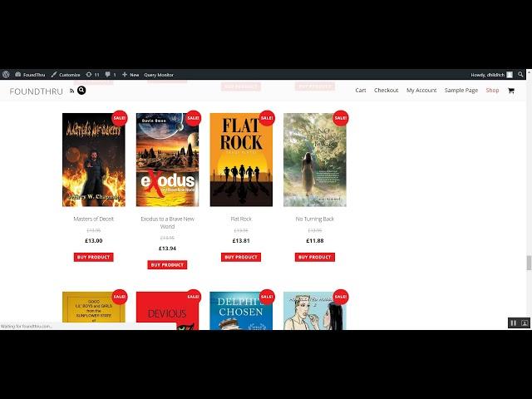Image resolution: width=532 pixels, height=399 pixels.
Task: Open the Sample Page link
Action: click(x=461, y=91)
